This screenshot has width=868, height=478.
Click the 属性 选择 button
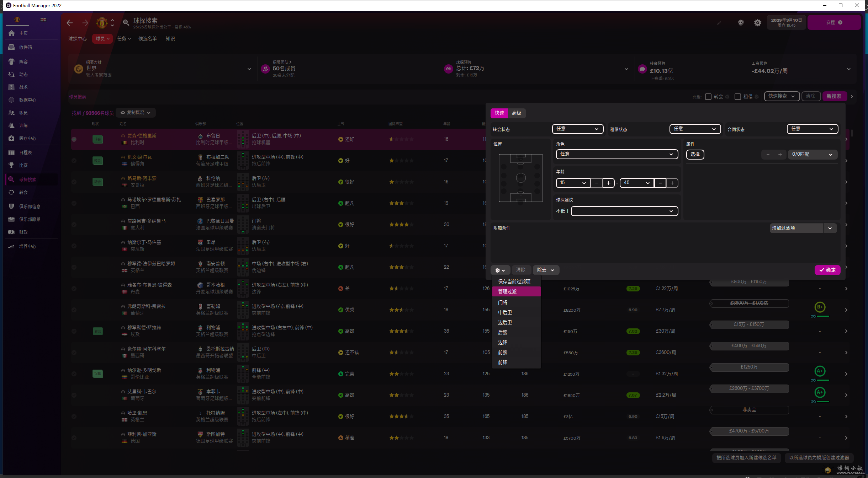(695, 155)
